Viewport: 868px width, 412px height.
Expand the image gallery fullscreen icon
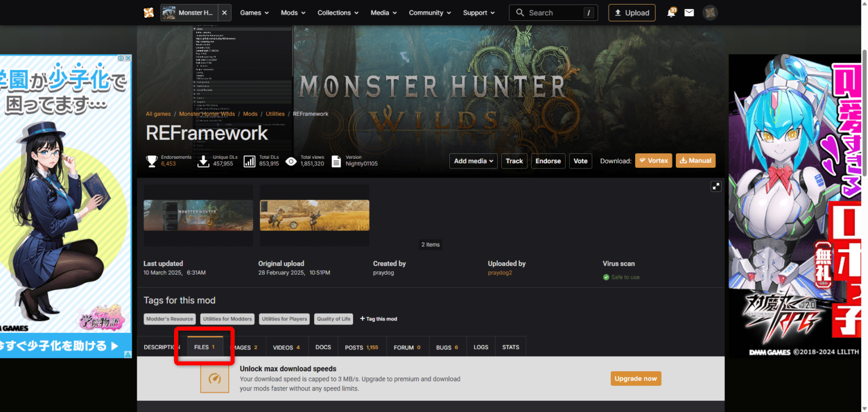click(x=715, y=186)
